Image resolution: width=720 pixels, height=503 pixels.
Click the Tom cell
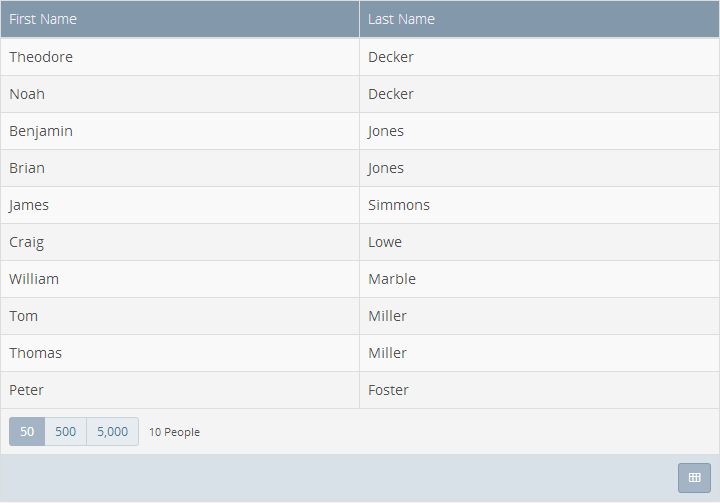(180, 316)
